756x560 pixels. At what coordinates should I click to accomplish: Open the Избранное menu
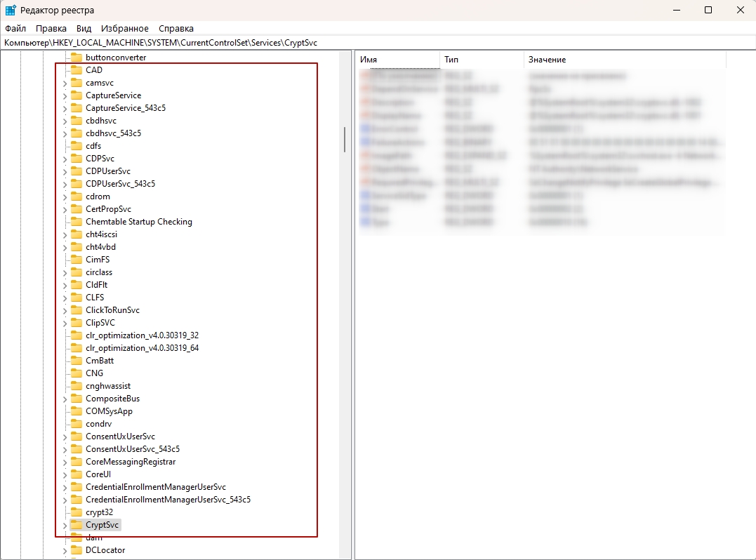tap(124, 29)
